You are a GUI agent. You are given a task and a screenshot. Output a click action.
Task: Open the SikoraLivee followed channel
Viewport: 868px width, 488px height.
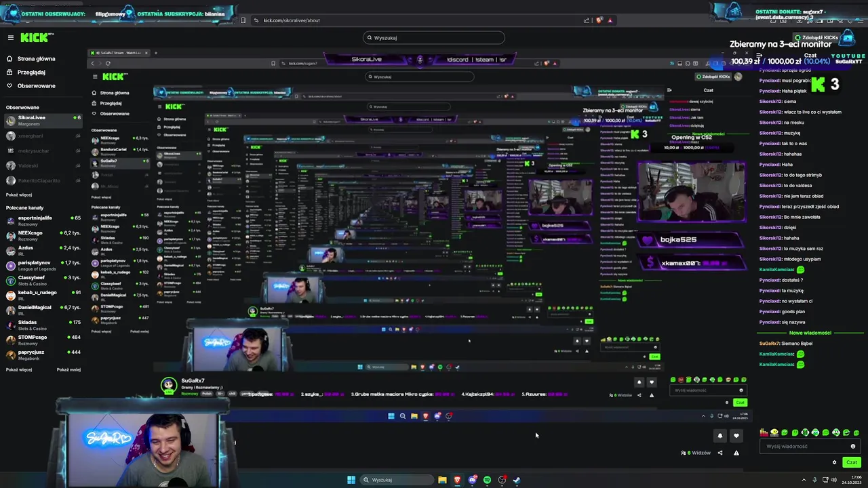pos(42,121)
